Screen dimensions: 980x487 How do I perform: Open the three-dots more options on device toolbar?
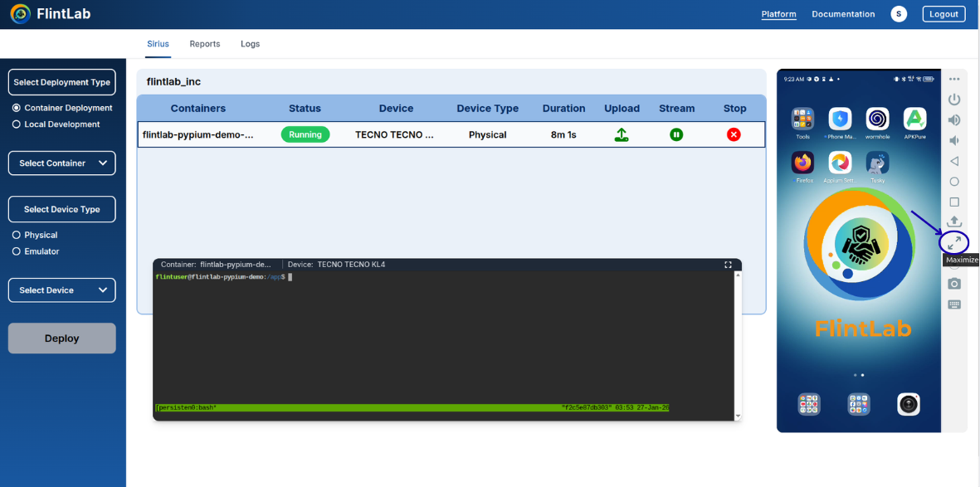(x=953, y=80)
